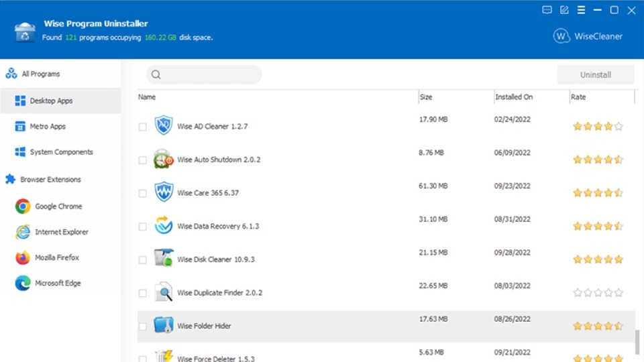Click the Wise Program Uninstaller trash icon

(x=25, y=32)
